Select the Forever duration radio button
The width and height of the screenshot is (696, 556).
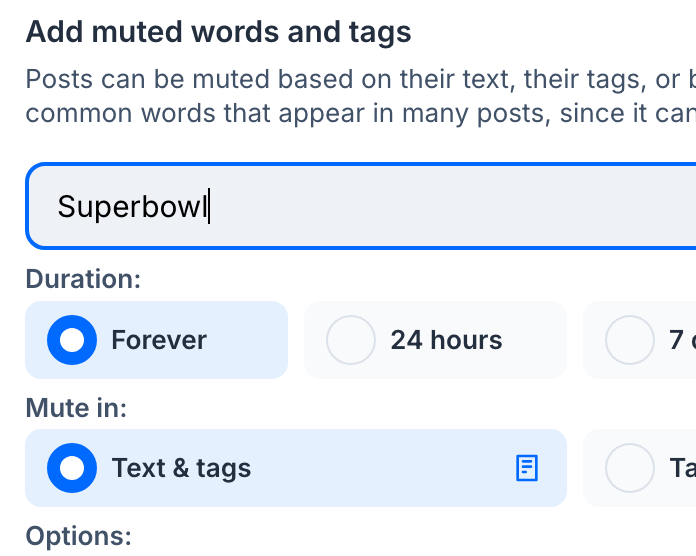pos(72,340)
